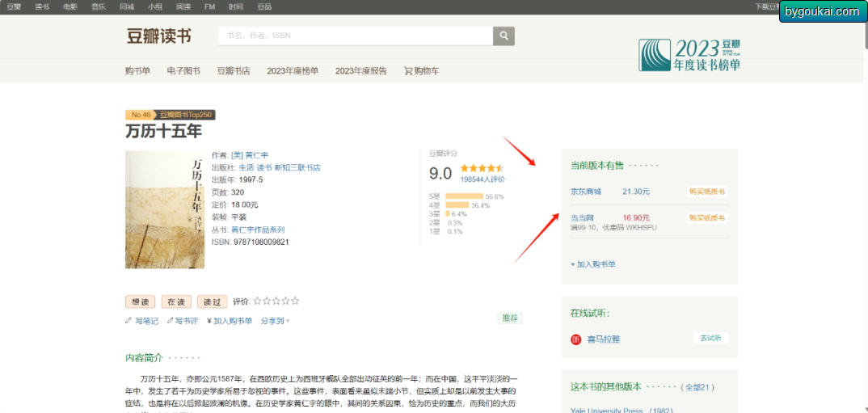
Task: Open the 电子图书 nav tab
Action: tap(183, 71)
